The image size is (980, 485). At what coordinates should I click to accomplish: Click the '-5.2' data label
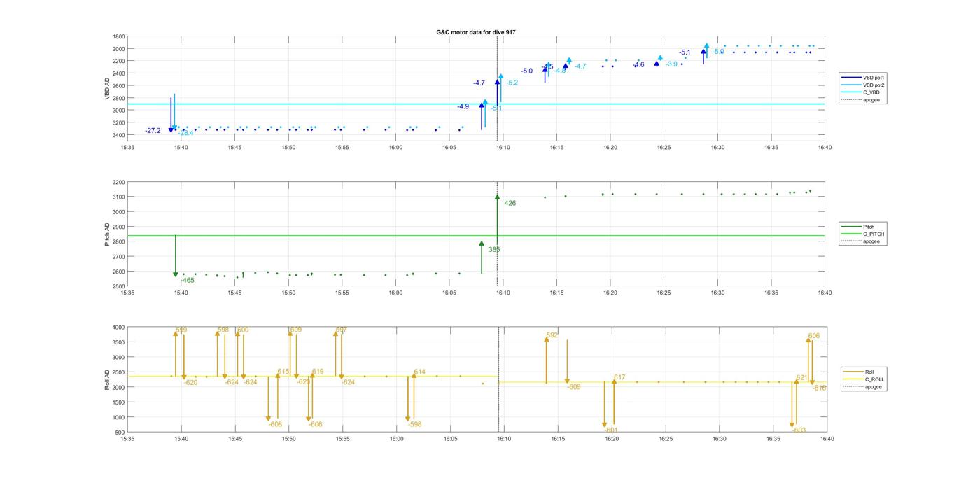pos(512,83)
